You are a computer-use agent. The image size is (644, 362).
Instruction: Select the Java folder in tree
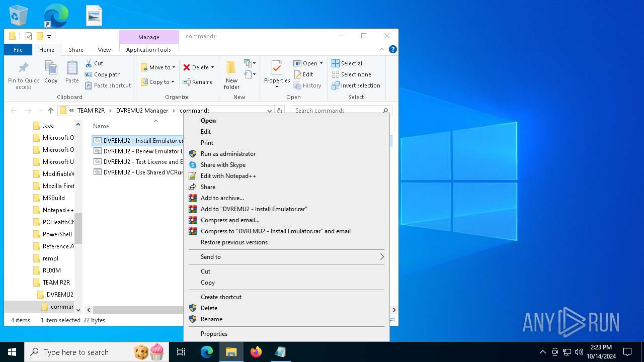coord(48,126)
